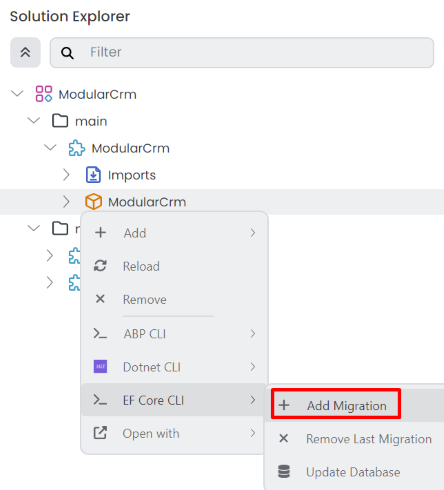Click the main folder icon

click(60, 121)
